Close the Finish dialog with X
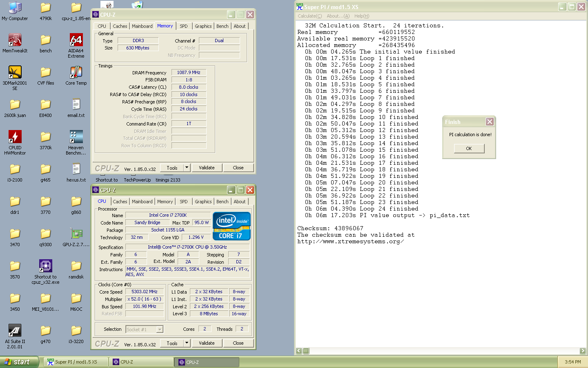The height and width of the screenshot is (368, 588). (490, 122)
